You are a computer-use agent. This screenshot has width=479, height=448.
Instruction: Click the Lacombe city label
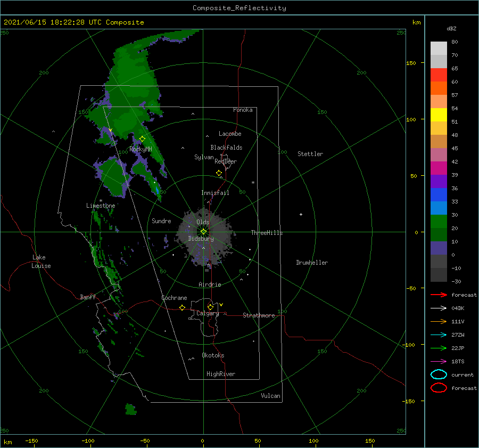click(230, 134)
